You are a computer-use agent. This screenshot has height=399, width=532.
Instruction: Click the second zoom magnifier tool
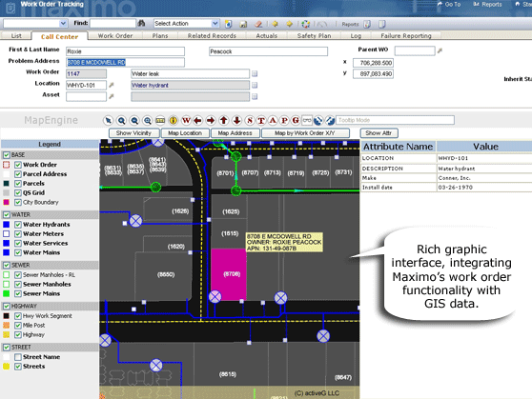134,120
